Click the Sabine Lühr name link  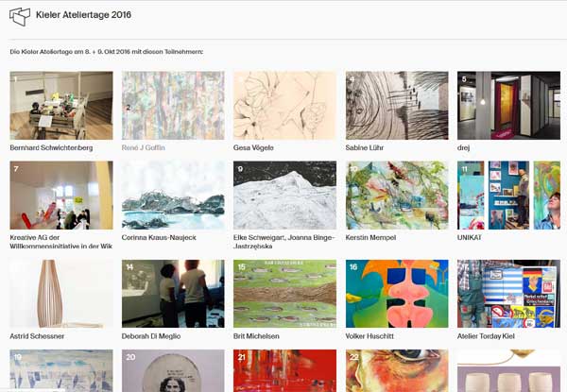(365, 147)
